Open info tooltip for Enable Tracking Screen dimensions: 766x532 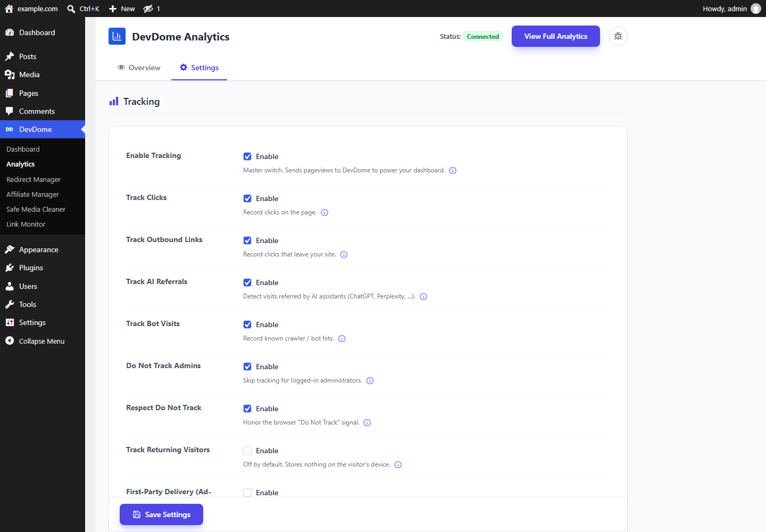453,171
